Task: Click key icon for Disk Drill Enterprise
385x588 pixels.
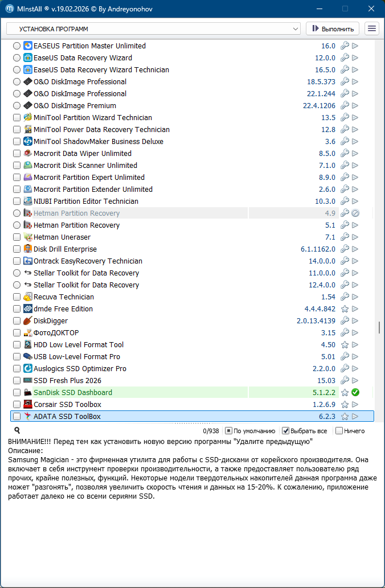Action: point(345,249)
